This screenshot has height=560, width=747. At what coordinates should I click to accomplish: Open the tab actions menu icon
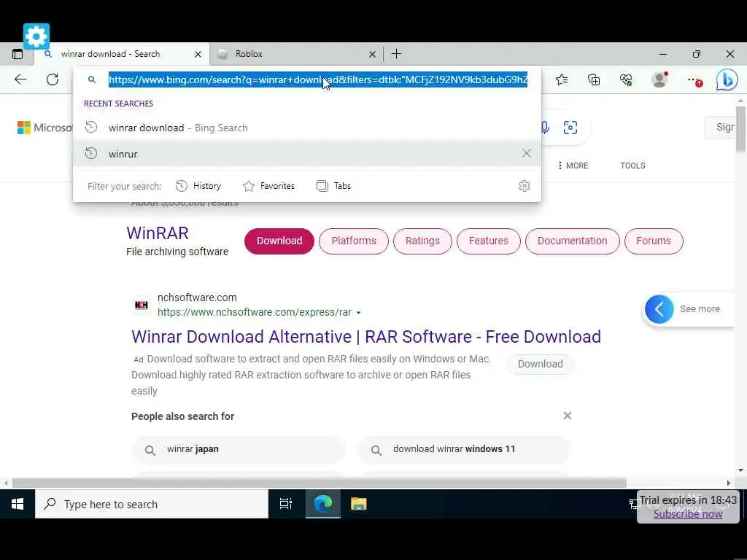18,54
